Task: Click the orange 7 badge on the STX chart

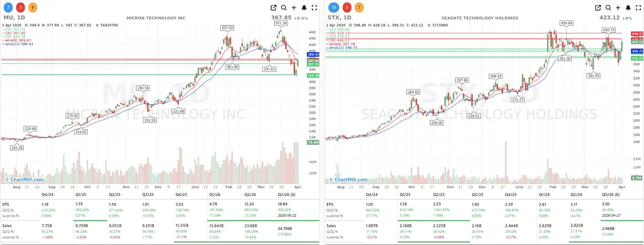Action: click(359, 8)
